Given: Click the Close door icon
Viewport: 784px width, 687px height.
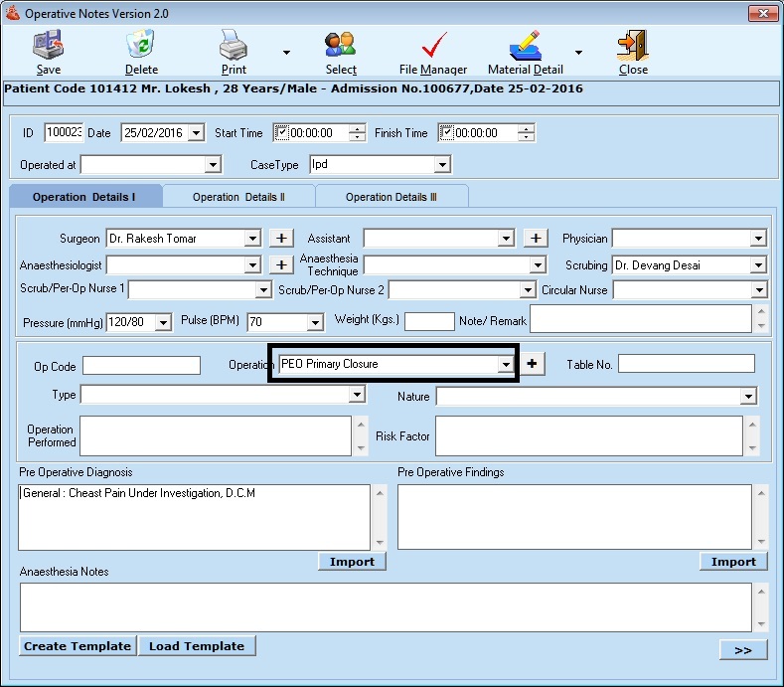Looking at the screenshot, I should [633, 46].
